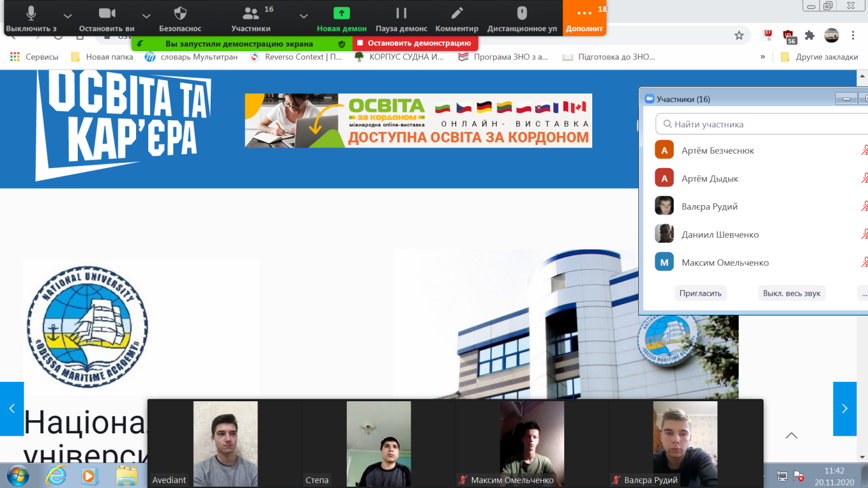Open the Chrome three-dot menu
The width and height of the screenshot is (868, 488).
(854, 36)
